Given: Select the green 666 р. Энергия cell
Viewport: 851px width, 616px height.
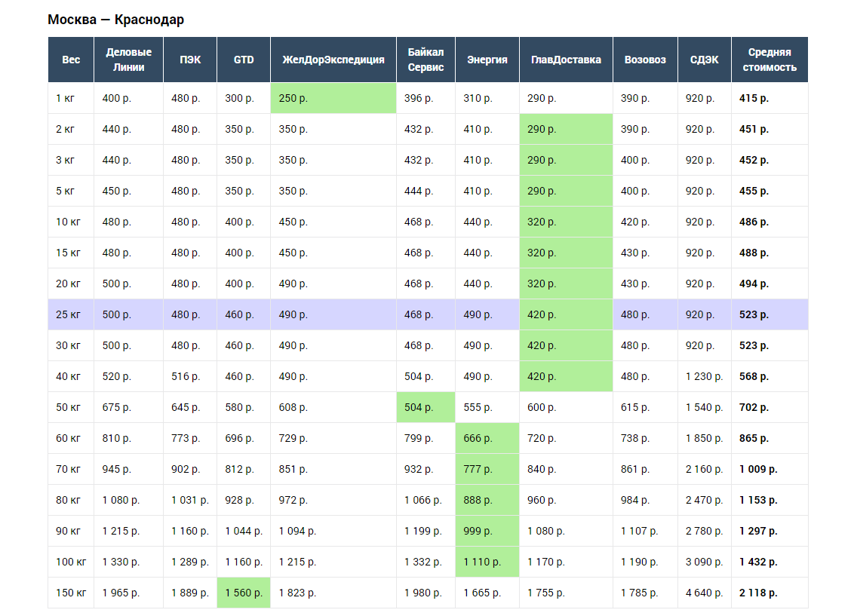Looking at the screenshot, I should point(487,438).
